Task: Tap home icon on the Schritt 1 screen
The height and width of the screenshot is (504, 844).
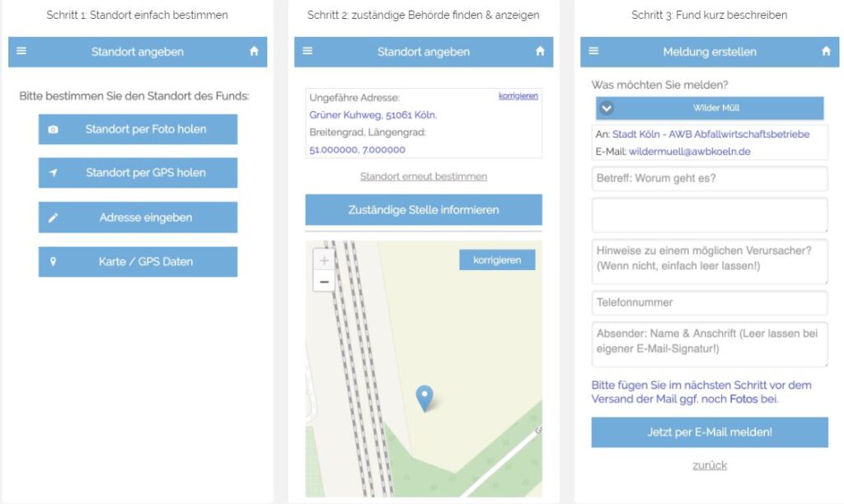Action: (x=254, y=51)
